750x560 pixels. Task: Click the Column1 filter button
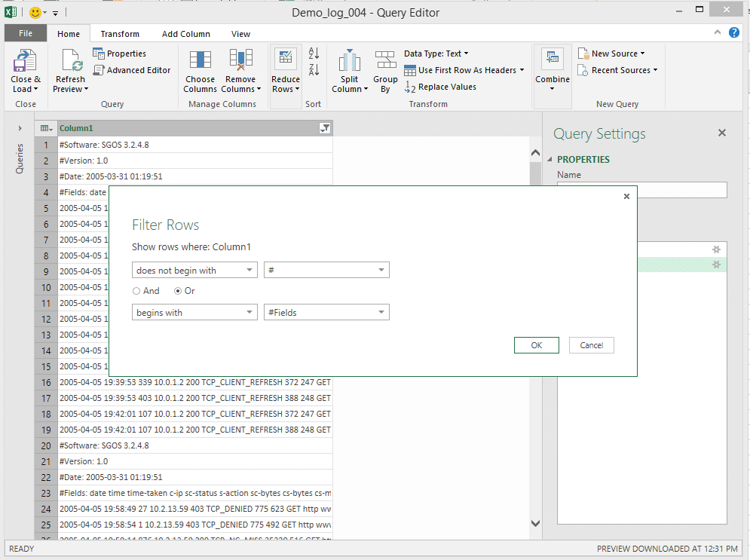pyautogui.click(x=325, y=128)
